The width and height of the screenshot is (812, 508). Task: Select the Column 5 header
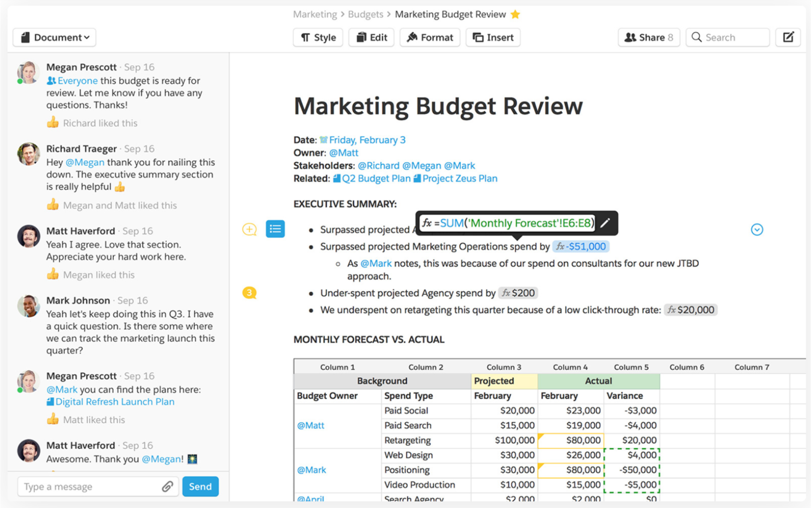pos(631,367)
